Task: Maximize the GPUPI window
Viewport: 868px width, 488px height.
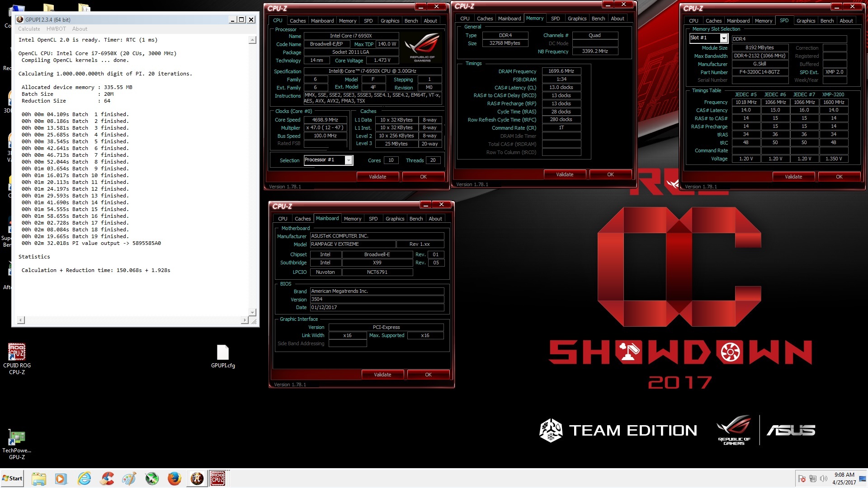Action: pyautogui.click(x=241, y=20)
